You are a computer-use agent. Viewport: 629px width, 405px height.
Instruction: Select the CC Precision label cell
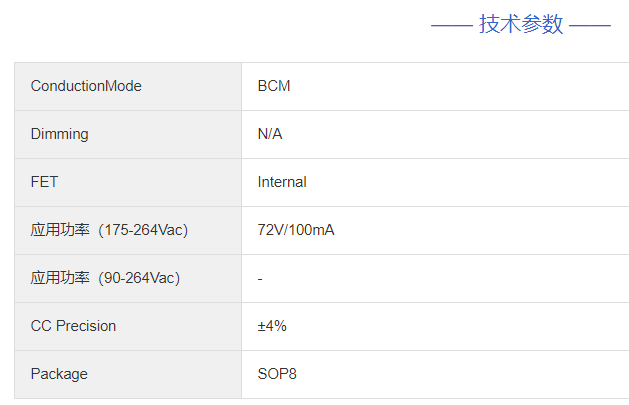coord(73,326)
